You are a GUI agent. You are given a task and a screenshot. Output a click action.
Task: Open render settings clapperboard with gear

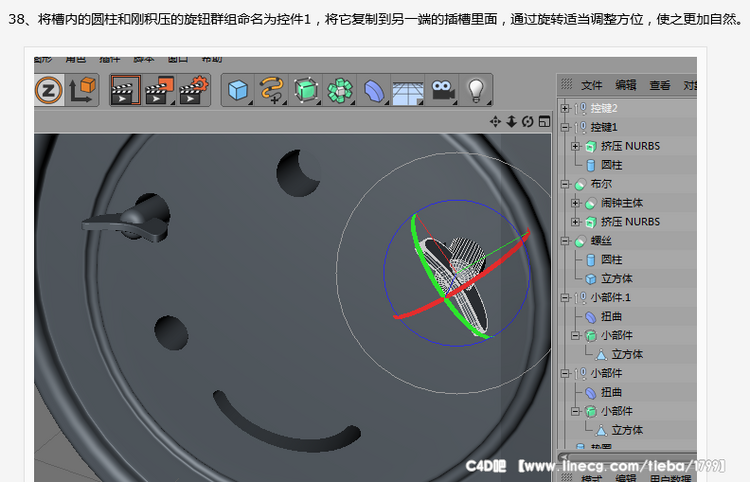click(x=193, y=90)
